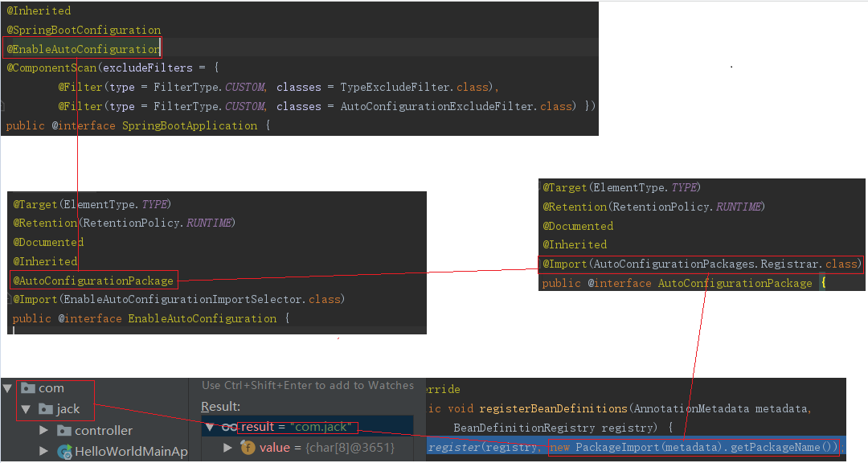Select the com tree item
The image size is (868, 463).
pos(51,388)
